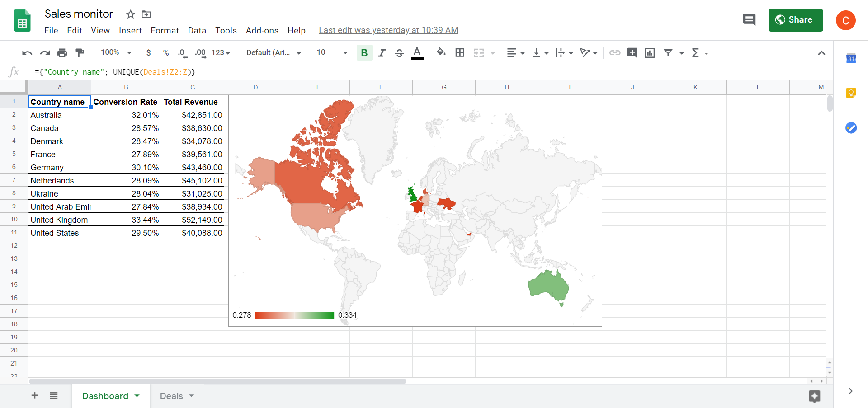Image resolution: width=868 pixels, height=408 pixels.
Task: Toggle bold formatting
Action: point(364,53)
